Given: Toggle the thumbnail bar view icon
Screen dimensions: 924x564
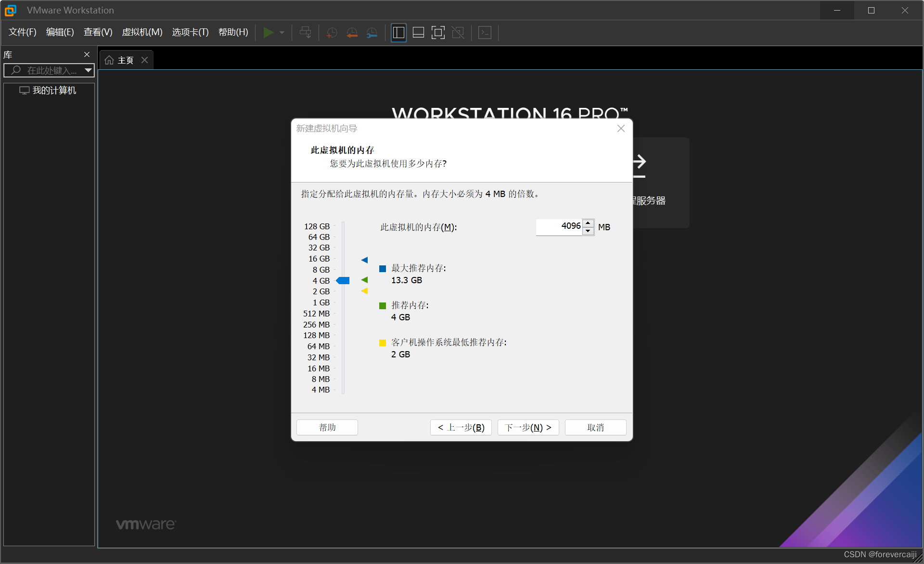Looking at the screenshot, I should coord(418,32).
